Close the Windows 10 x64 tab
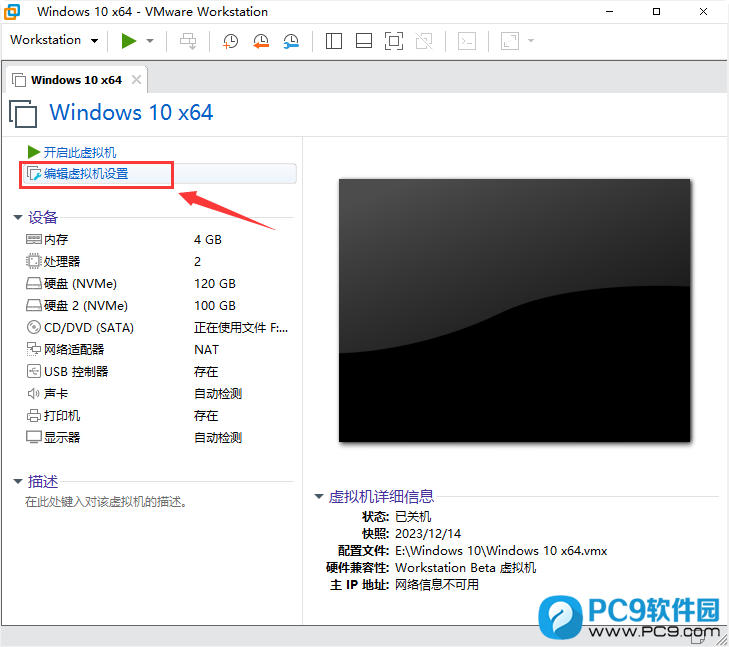Screen dimensions: 729x647 click(x=136, y=79)
